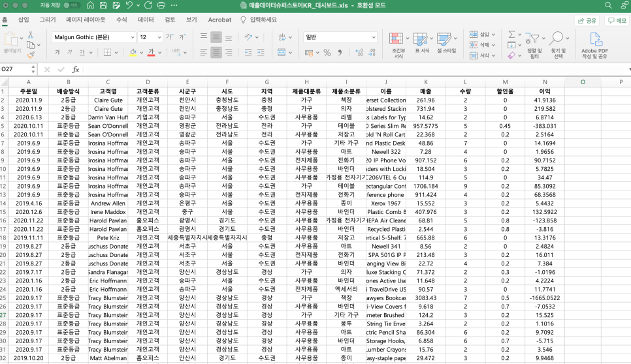Redo using the circular arrow icon
The image size is (631, 364).
click(x=148, y=5)
